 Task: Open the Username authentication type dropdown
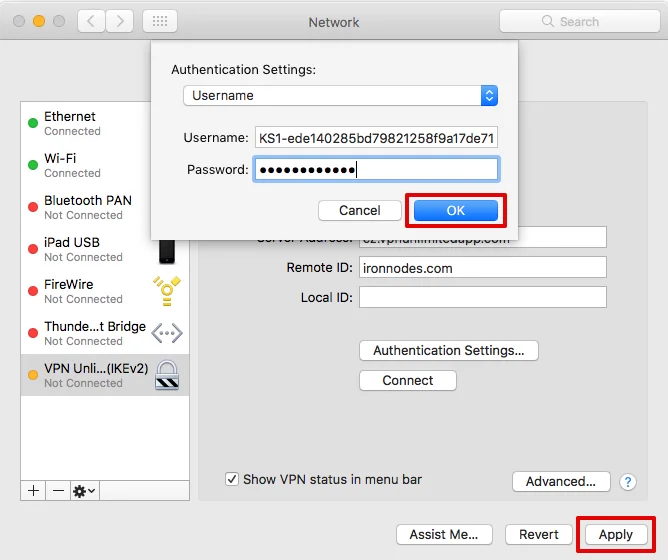(x=340, y=96)
